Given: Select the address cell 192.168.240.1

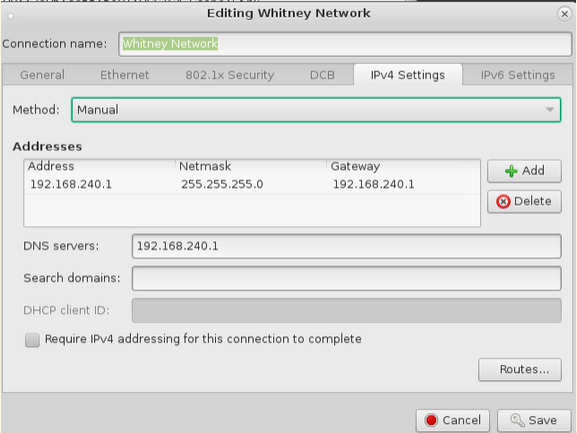Looking at the screenshot, I should pos(71,184).
